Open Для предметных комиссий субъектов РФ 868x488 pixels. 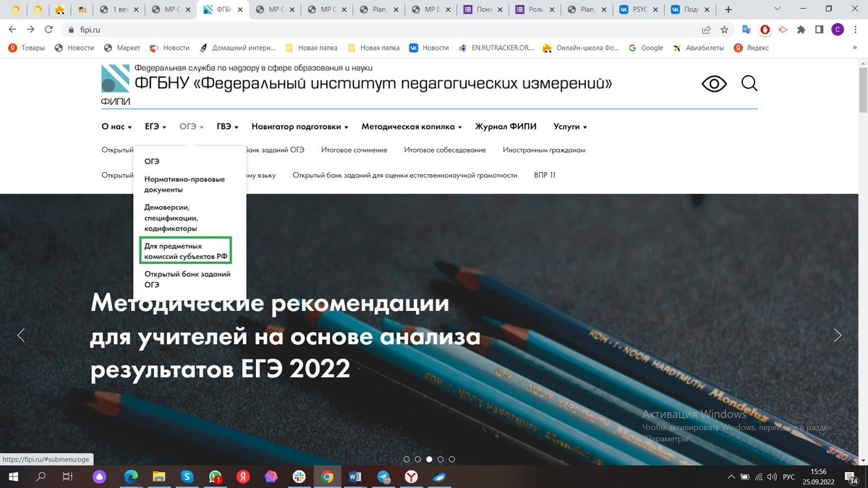[x=187, y=250]
